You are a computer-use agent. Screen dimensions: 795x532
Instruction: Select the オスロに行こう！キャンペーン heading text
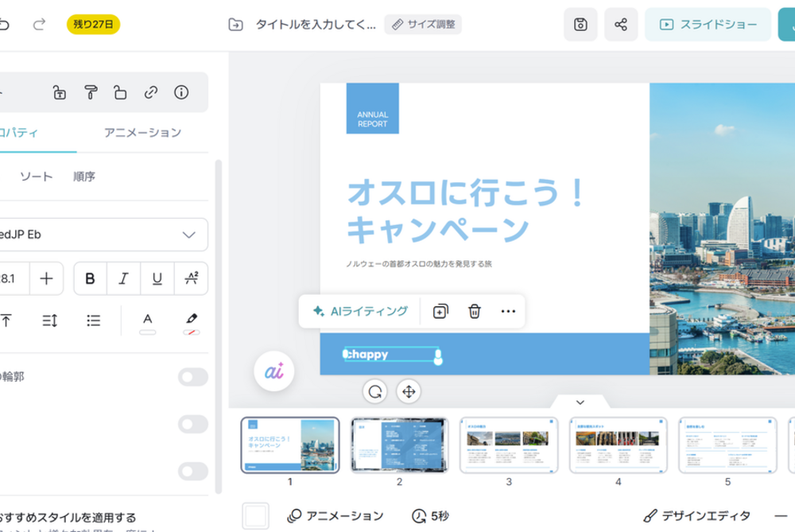pos(467,211)
